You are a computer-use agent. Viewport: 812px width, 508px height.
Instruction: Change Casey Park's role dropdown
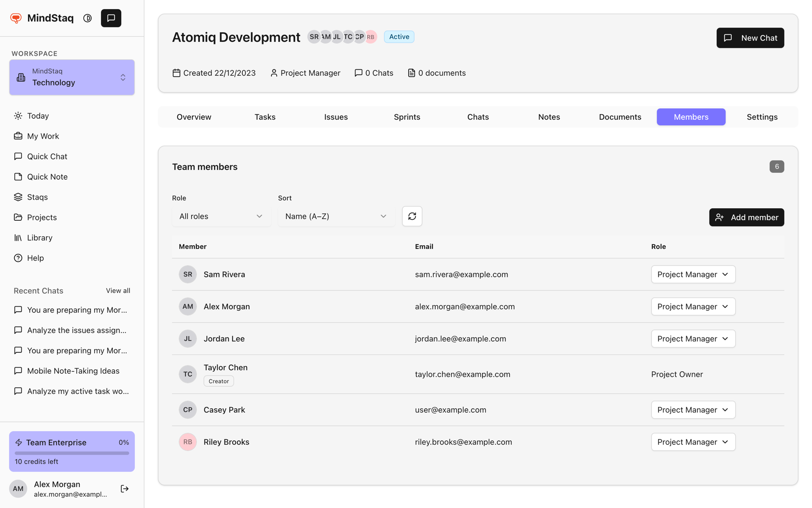(x=693, y=410)
